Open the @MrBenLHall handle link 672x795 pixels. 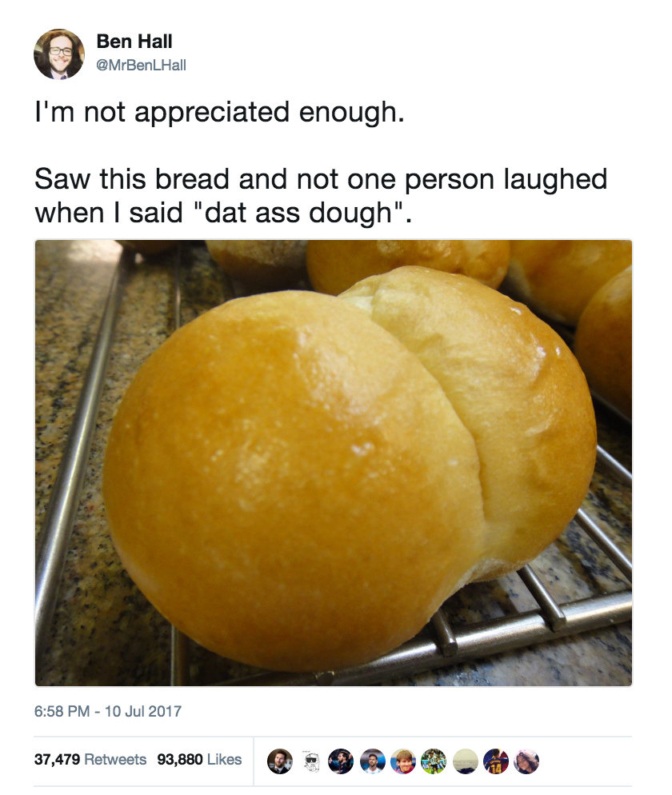(x=141, y=66)
